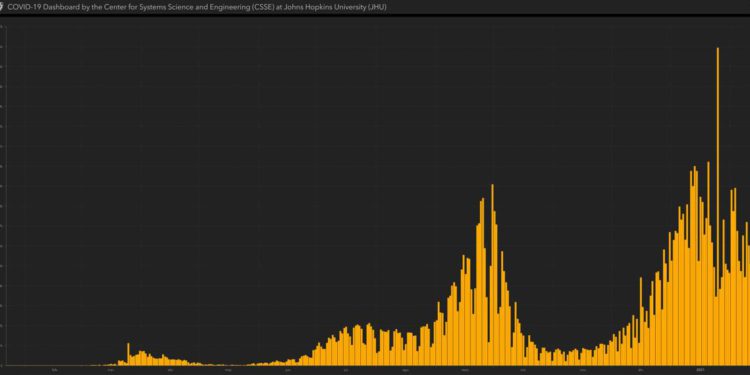Viewport: 750px width, 375px height.
Task: Select the peak bar of the summer plateau bumps
Action: pyautogui.click(x=368, y=344)
